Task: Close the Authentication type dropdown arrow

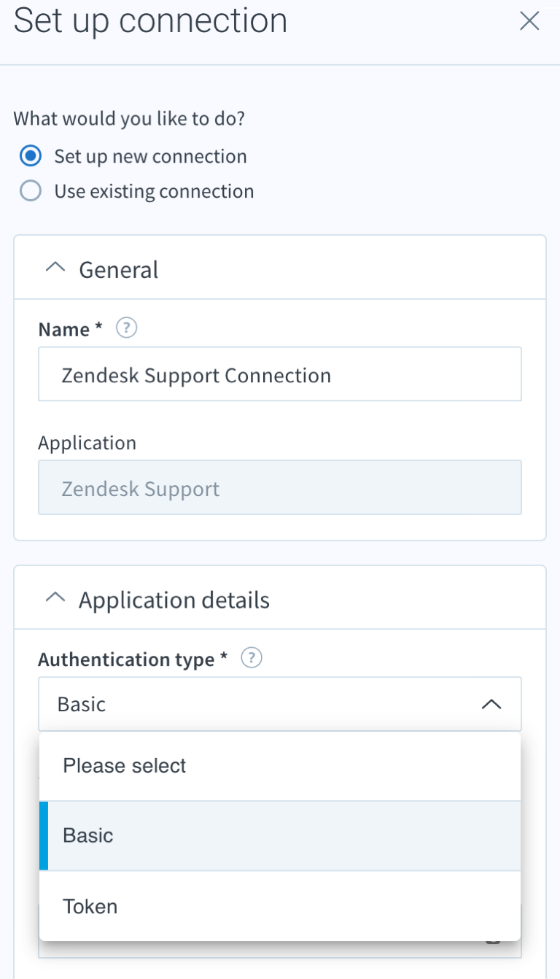Action: [x=491, y=704]
